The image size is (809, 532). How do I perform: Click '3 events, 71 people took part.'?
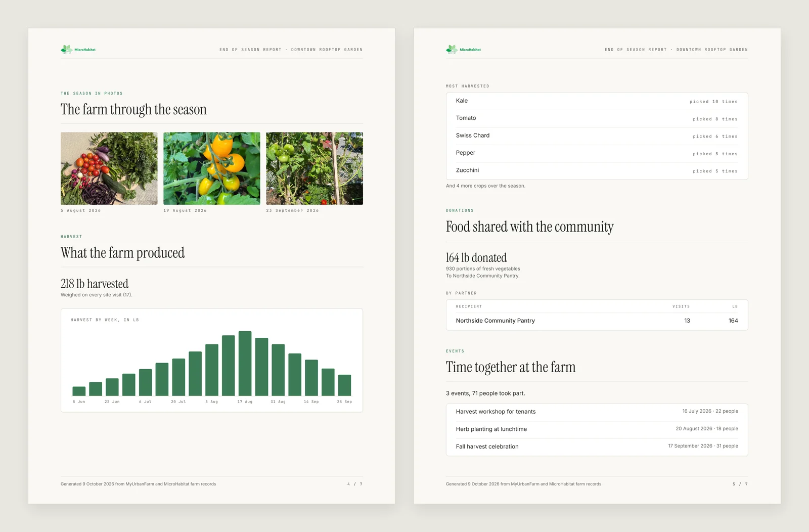(485, 393)
